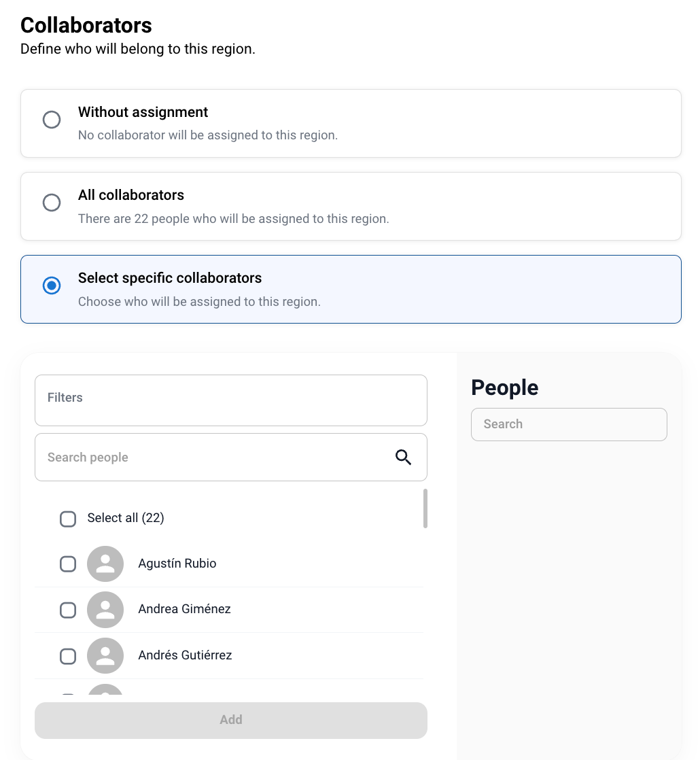Viewport: 700px width, 760px height.
Task: Enable the checkbox beside Andrés Gutiérrez
Action: point(68,656)
